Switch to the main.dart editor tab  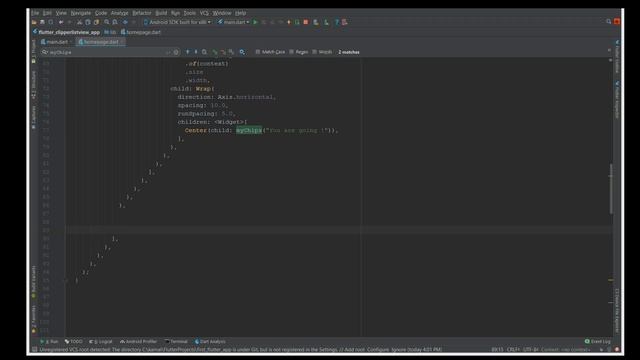56,42
